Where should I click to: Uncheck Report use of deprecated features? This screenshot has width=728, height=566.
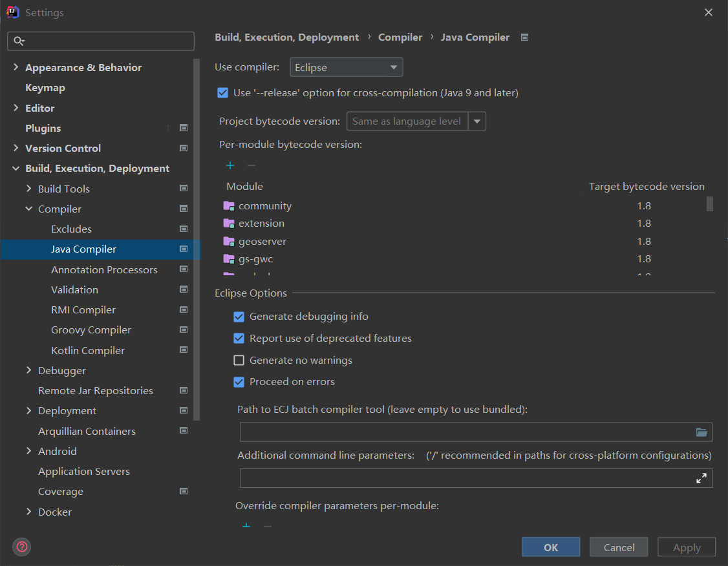(239, 339)
